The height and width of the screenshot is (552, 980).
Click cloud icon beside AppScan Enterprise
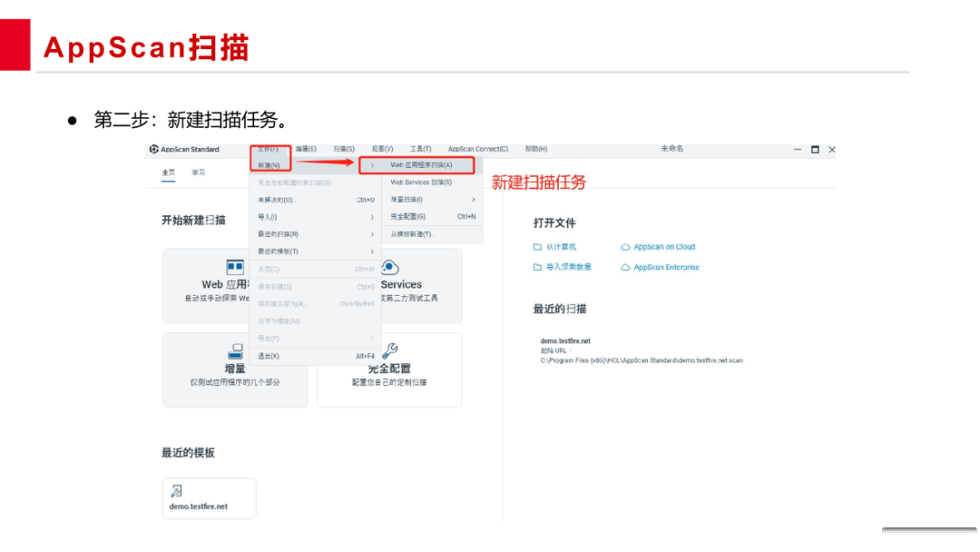[625, 267]
